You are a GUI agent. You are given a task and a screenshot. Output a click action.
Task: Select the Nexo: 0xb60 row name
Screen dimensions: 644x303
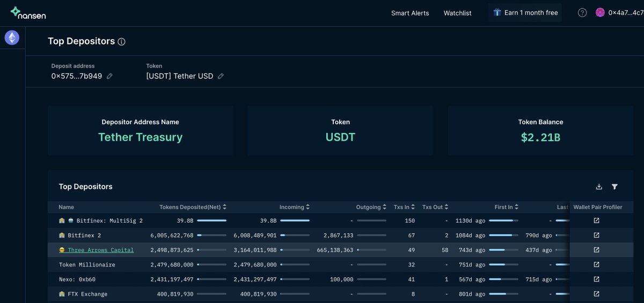tap(77, 279)
